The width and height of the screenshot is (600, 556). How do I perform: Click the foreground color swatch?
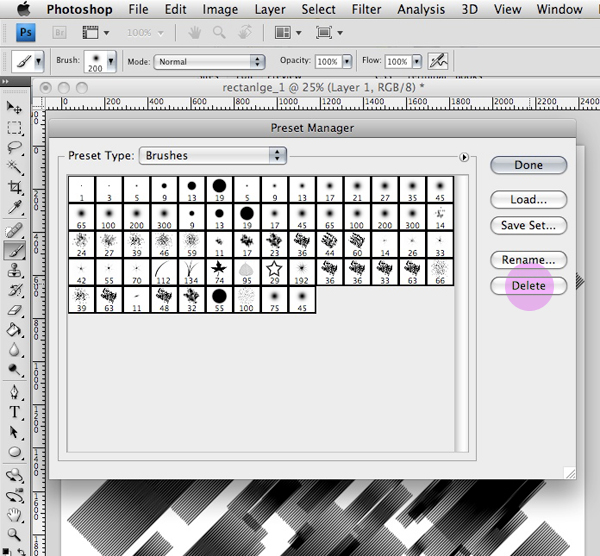[7, 552]
